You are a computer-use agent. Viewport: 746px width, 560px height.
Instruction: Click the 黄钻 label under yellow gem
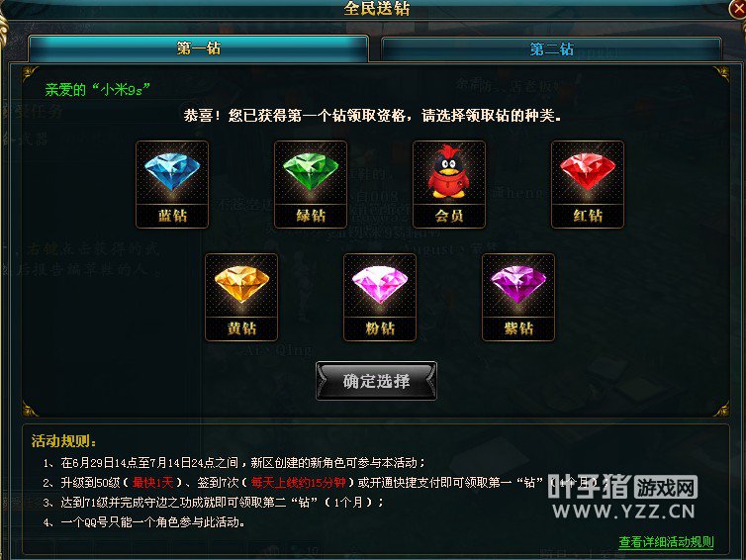[241, 328]
